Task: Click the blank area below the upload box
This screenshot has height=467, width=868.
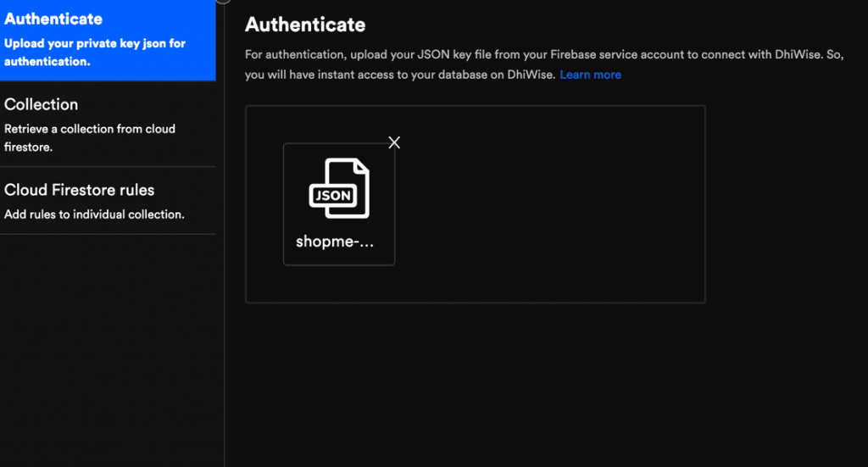Action: click(x=475, y=381)
